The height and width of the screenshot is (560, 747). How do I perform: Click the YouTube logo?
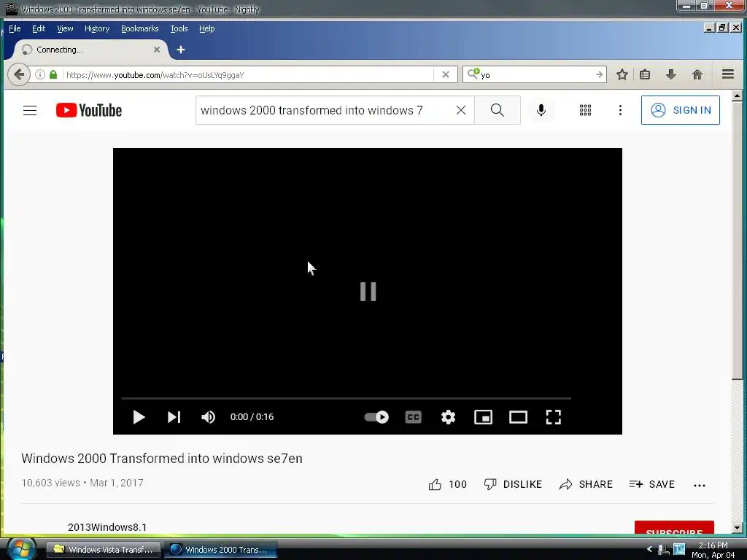point(88,111)
